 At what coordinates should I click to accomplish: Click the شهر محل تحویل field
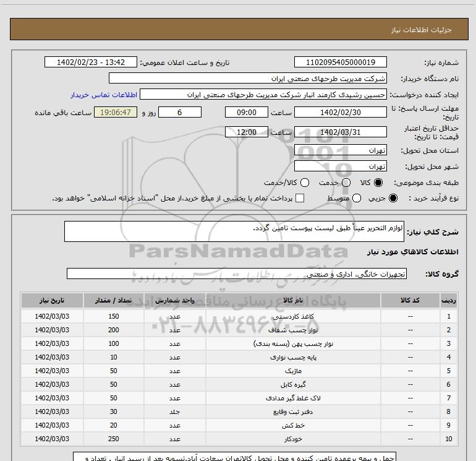pos(340,166)
